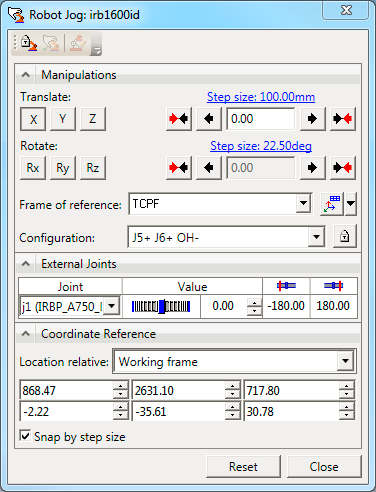Open Location relative Working frame dropdown
This screenshot has height=492, width=376.
(x=346, y=361)
